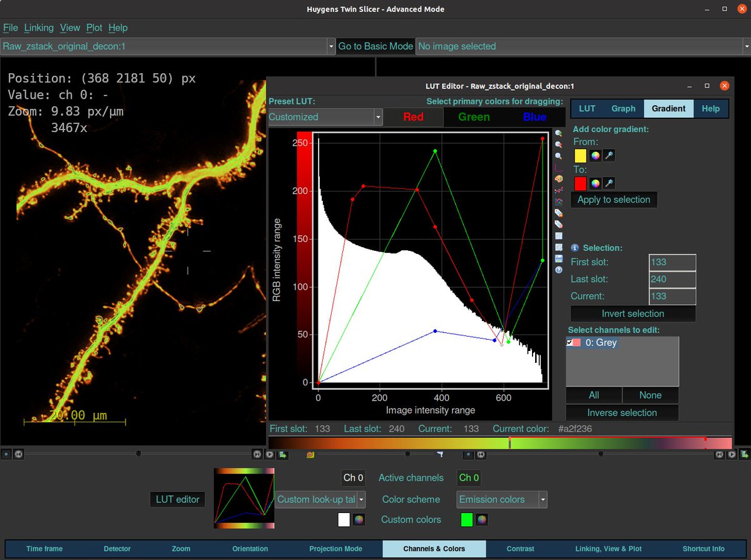Click the None channels button
Screen dimensions: 751x560
(651, 395)
